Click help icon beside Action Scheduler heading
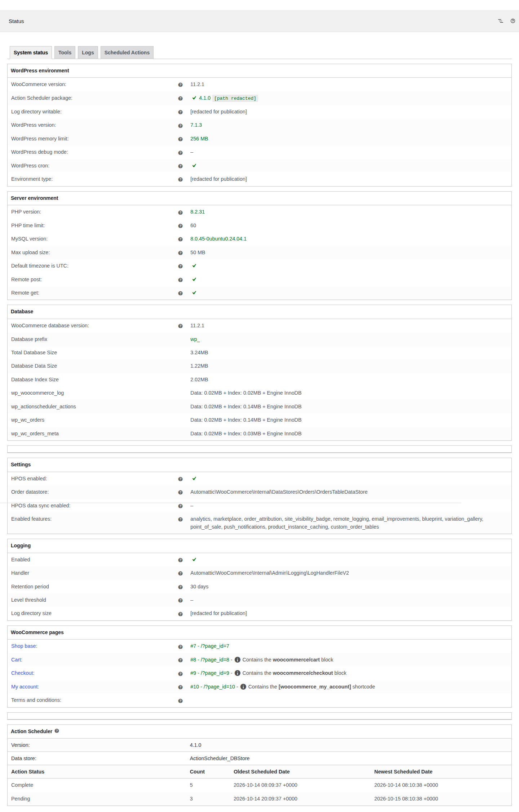The height and width of the screenshot is (812, 519). pyautogui.click(x=57, y=731)
